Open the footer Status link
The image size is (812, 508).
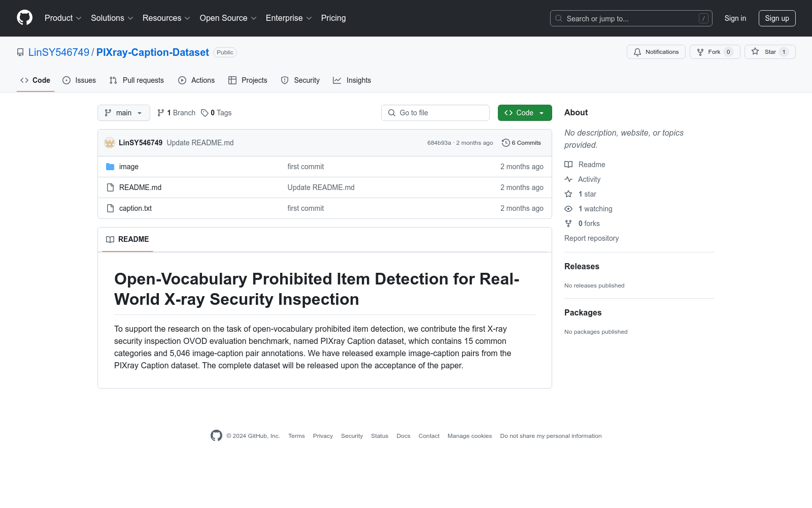pos(380,436)
